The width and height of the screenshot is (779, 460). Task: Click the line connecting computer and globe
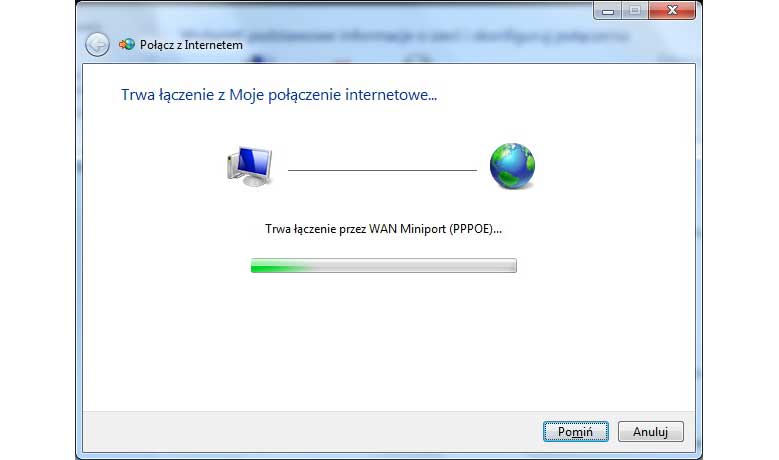click(382, 170)
